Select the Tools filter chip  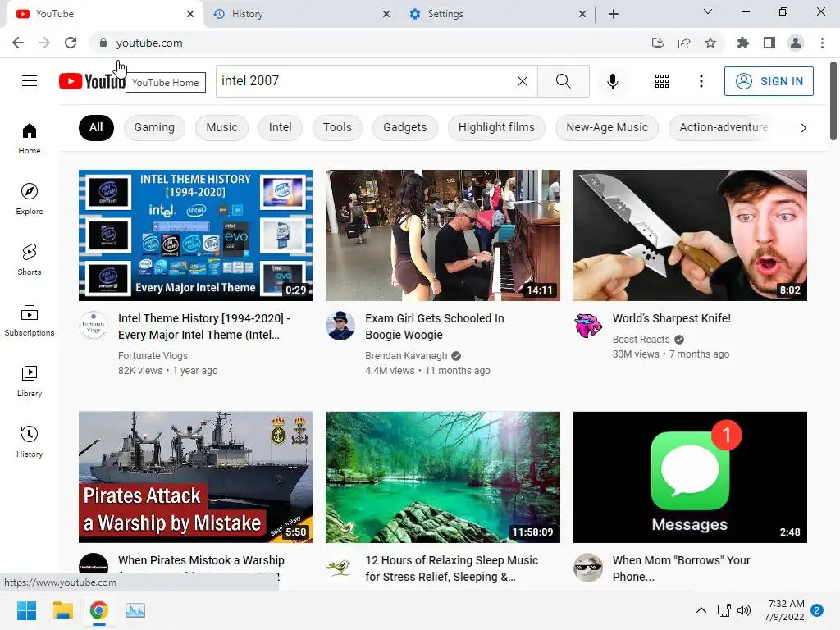pos(337,127)
